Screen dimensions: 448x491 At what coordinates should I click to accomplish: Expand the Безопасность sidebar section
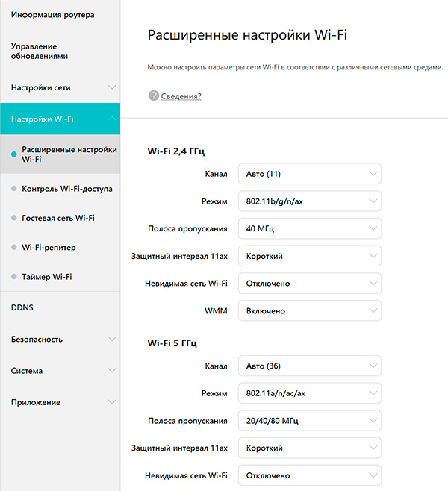click(112, 339)
